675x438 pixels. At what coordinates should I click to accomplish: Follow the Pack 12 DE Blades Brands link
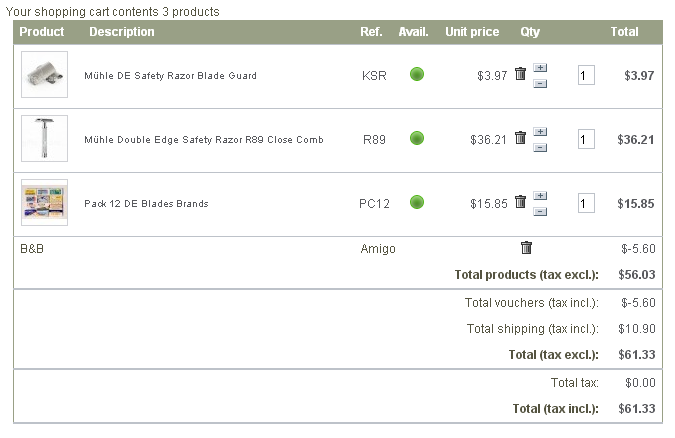146,204
